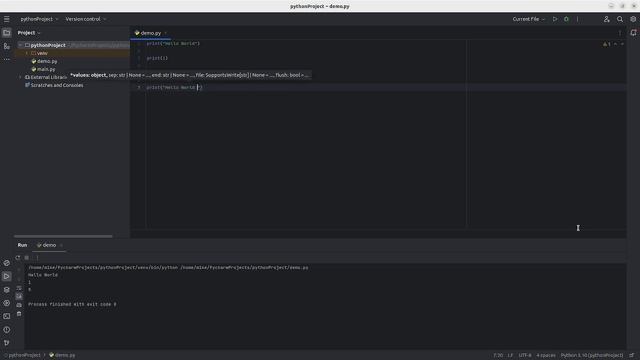
Task: Open the Git tool window icon
Action: 7,343
